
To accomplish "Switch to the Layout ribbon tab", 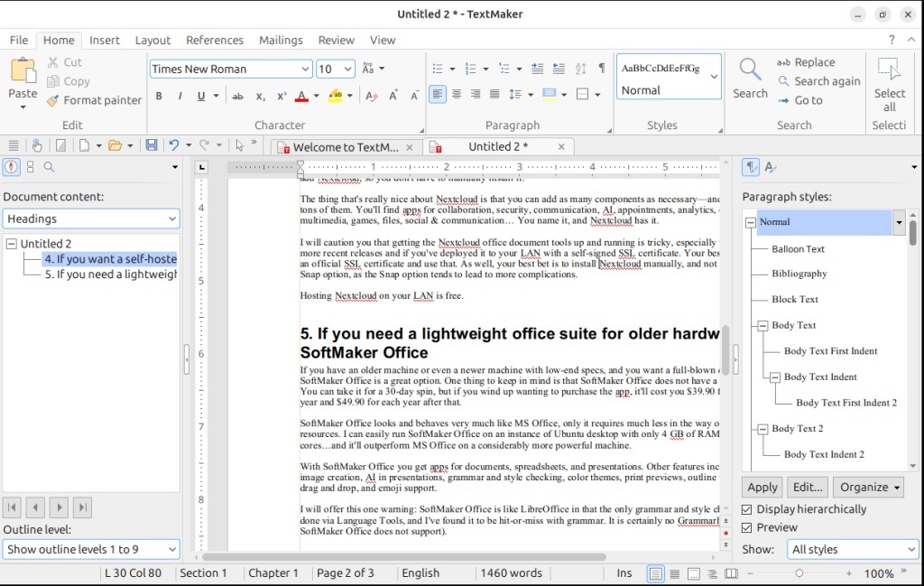I will (x=152, y=40).
